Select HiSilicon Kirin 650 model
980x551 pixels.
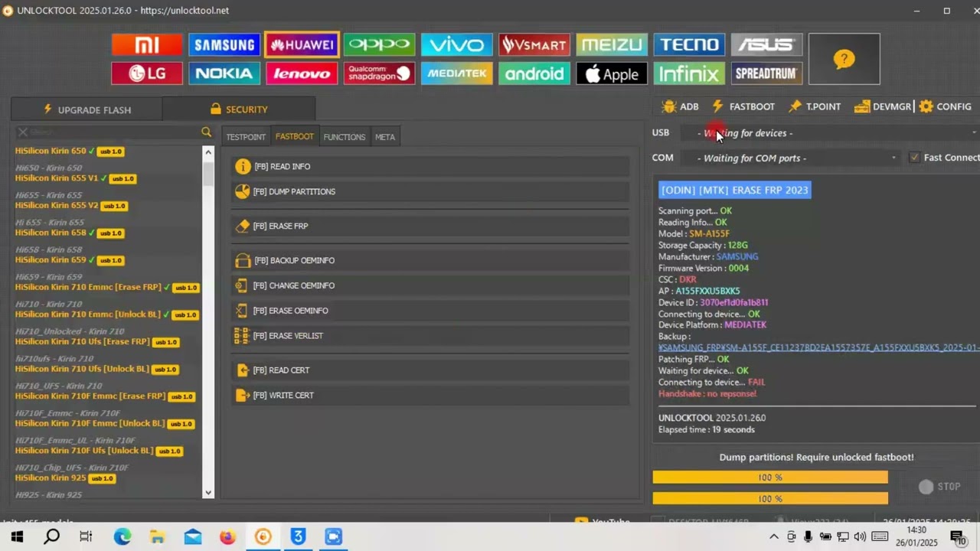pyautogui.click(x=51, y=151)
